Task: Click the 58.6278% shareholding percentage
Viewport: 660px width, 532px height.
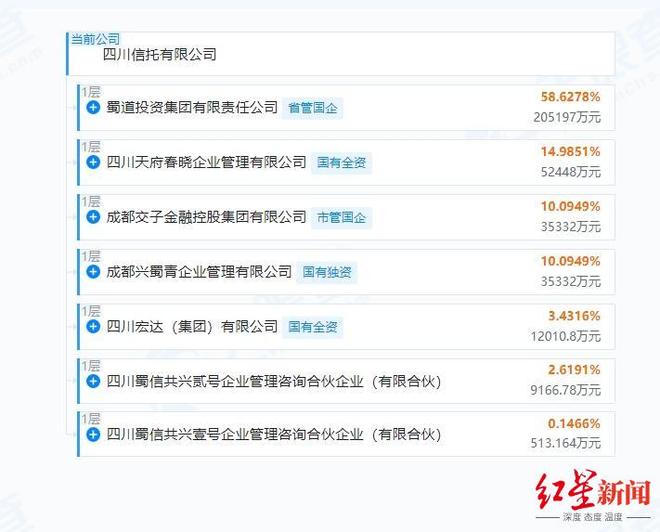Action: coord(570,97)
